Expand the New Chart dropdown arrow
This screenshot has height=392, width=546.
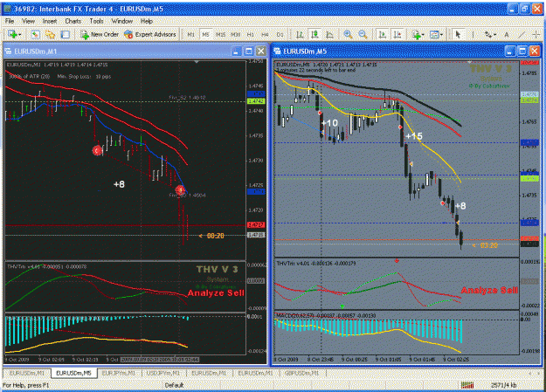(20, 35)
